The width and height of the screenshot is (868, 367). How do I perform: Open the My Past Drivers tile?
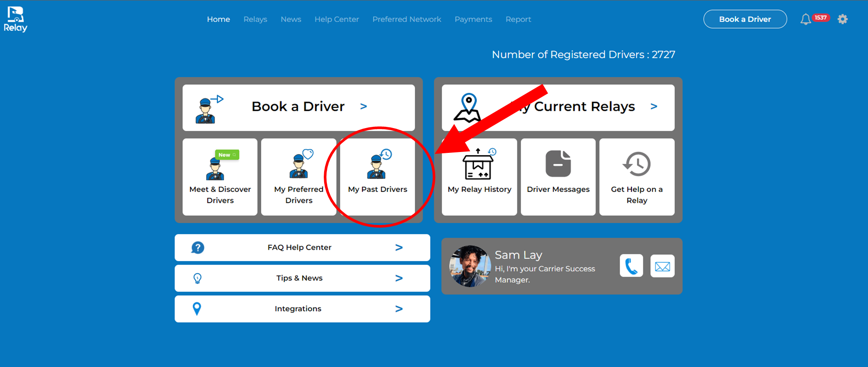point(377,177)
